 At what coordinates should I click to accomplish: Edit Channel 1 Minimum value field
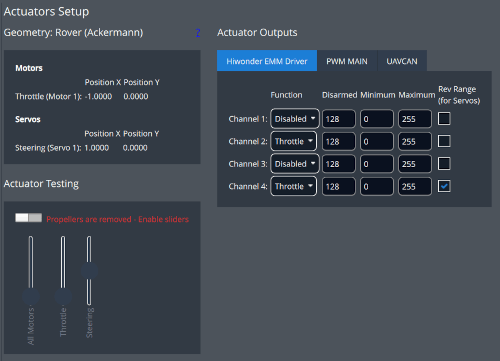click(377, 119)
